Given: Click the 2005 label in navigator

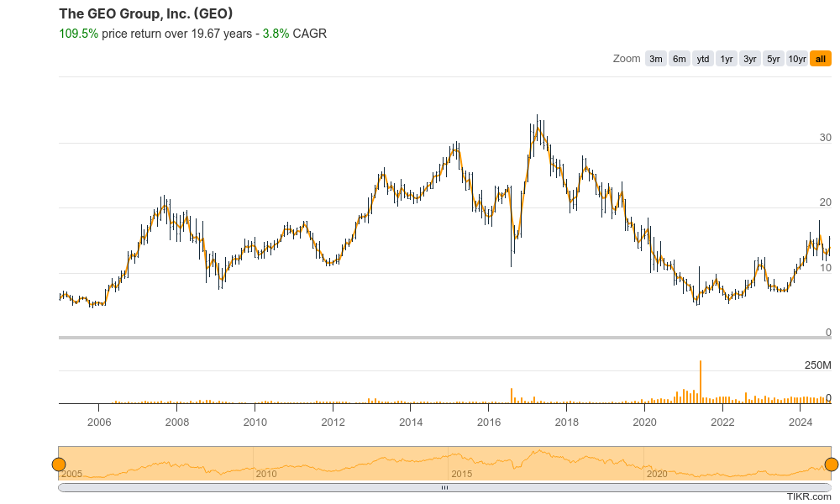Looking at the screenshot, I should pos(71,474).
